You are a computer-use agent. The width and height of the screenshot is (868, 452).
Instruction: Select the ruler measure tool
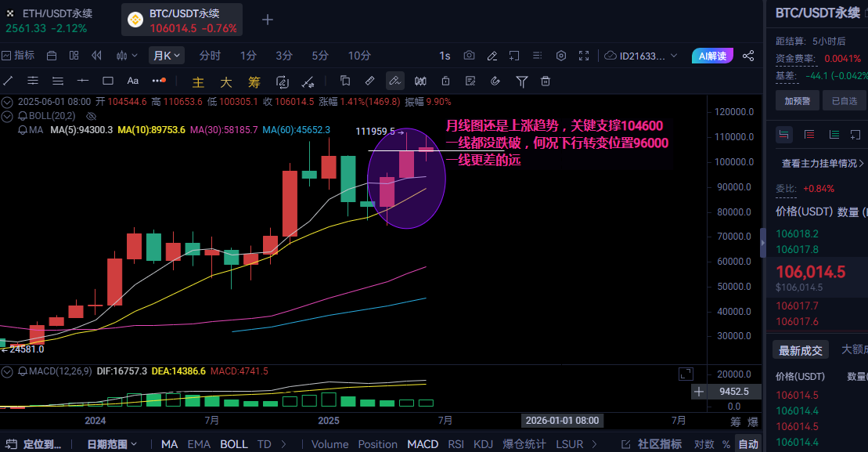[369, 81]
